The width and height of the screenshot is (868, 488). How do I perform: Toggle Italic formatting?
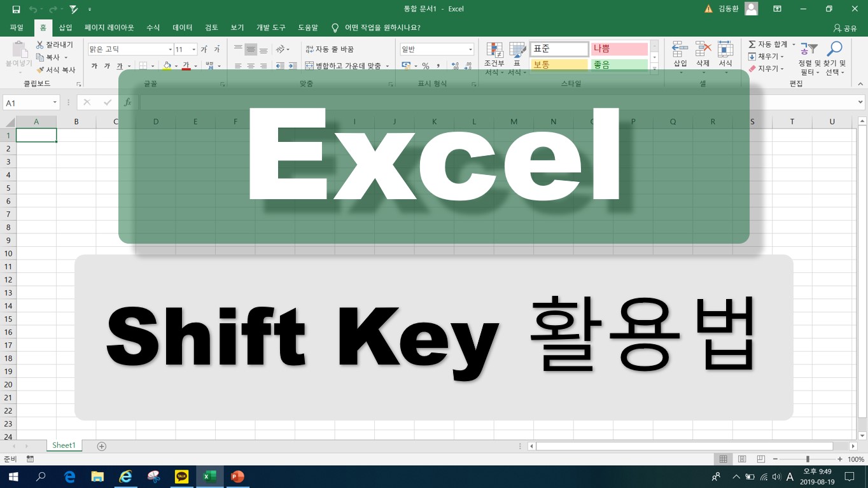tap(107, 66)
